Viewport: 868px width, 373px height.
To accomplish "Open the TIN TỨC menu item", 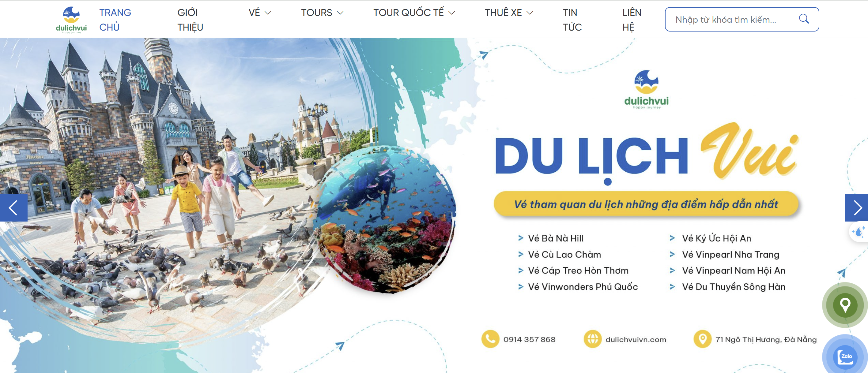I will pos(572,20).
